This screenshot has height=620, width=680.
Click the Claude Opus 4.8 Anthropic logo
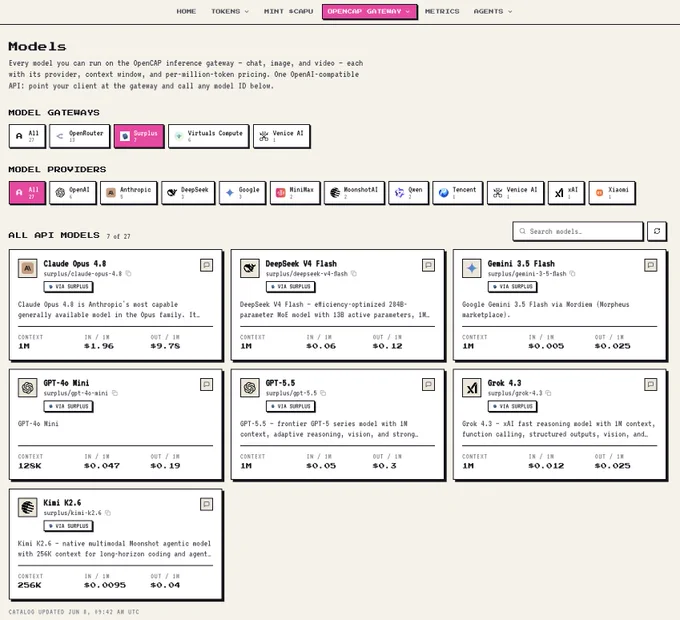pos(28,268)
